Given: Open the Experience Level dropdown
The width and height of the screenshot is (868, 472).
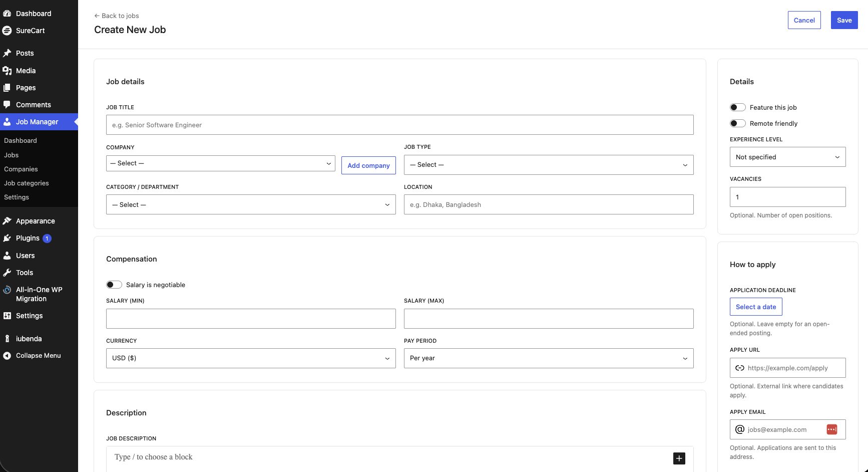Looking at the screenshot, I should (788, 157).
